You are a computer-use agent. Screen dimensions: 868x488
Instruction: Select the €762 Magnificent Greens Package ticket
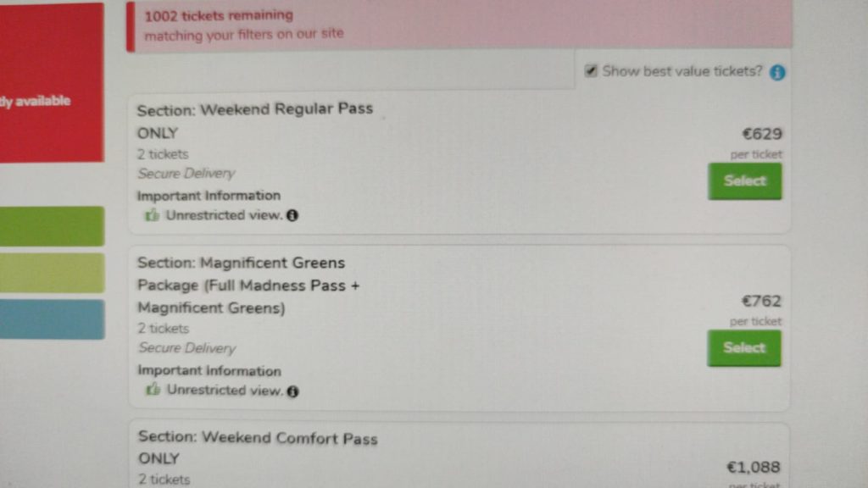pyautogui.click(x=744, y=348)
